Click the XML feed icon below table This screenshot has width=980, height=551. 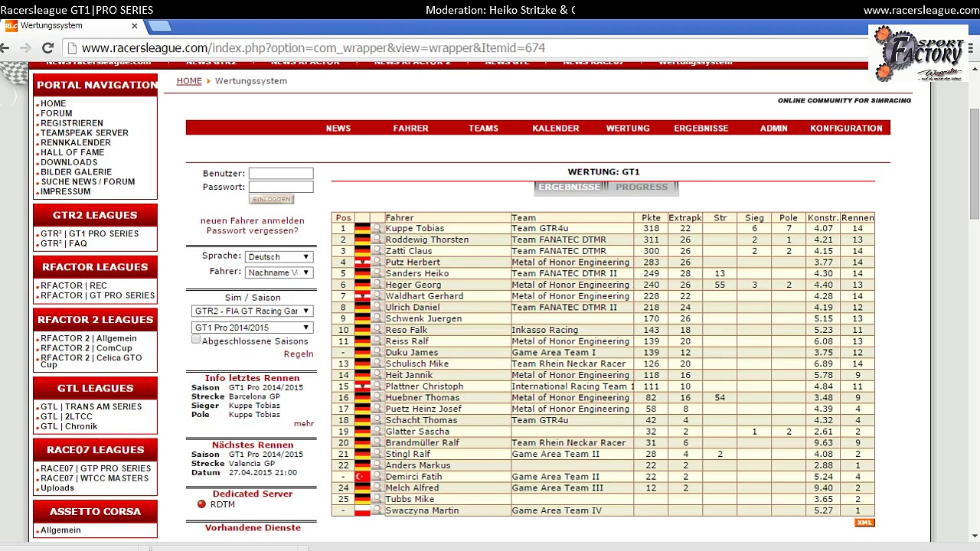click(x=864, y=523)
